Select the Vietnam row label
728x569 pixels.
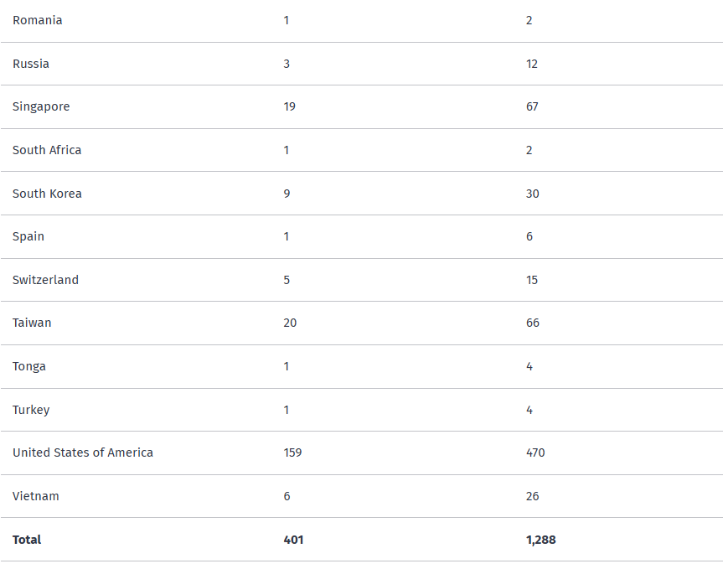[36, 496]
